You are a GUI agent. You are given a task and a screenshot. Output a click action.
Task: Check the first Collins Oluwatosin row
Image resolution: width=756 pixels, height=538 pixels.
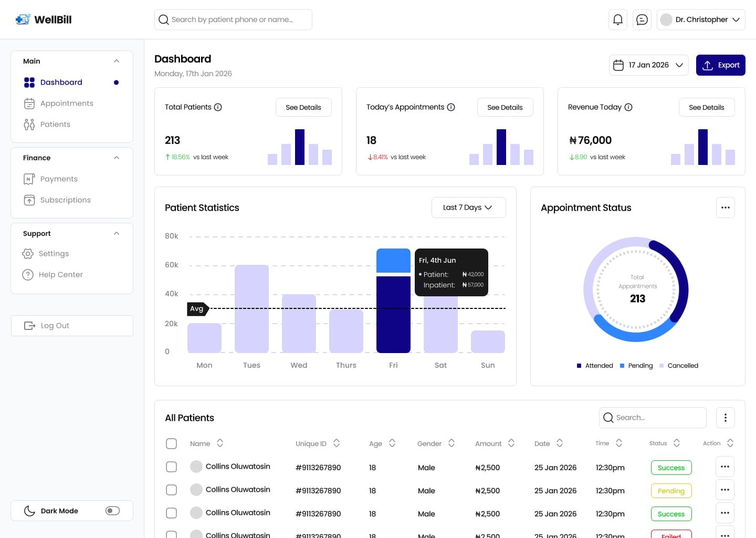click(x=171, y=467)
